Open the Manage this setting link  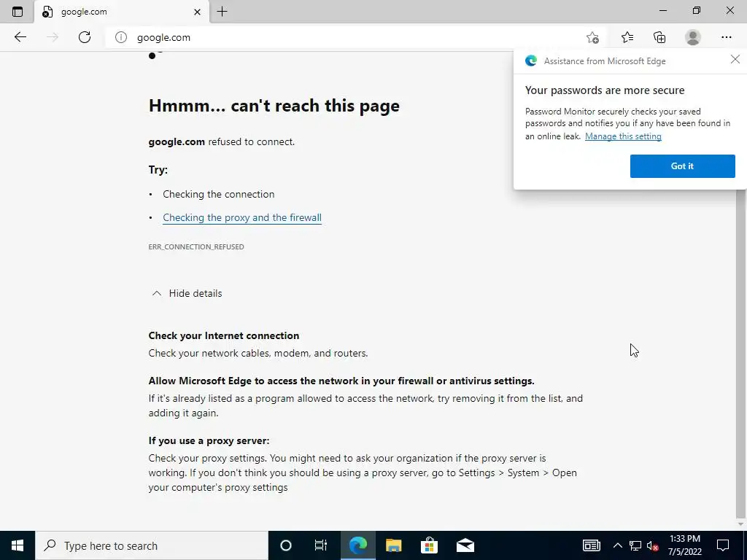point(623,136)
